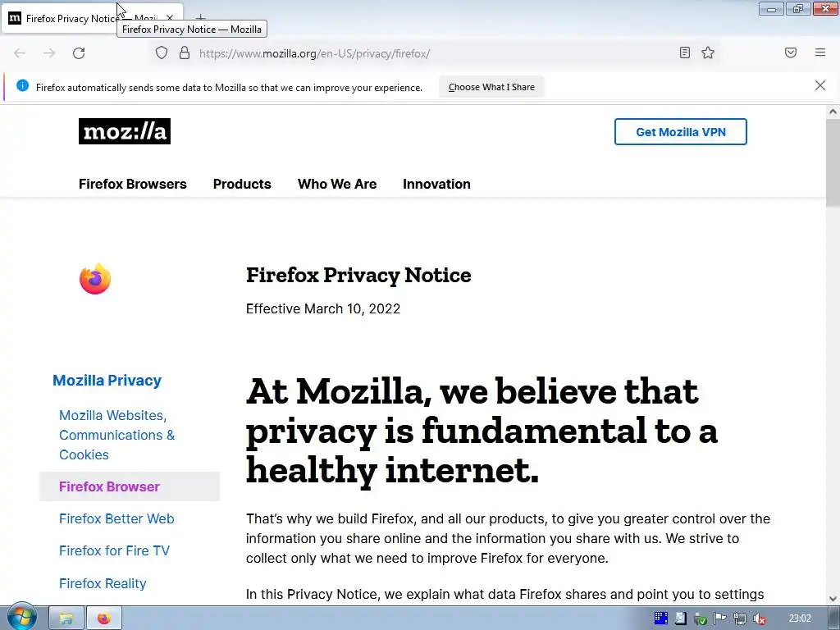840x630 pixels.
Task: Expand Who We Are navigation menu
Action: click(337, 184)
